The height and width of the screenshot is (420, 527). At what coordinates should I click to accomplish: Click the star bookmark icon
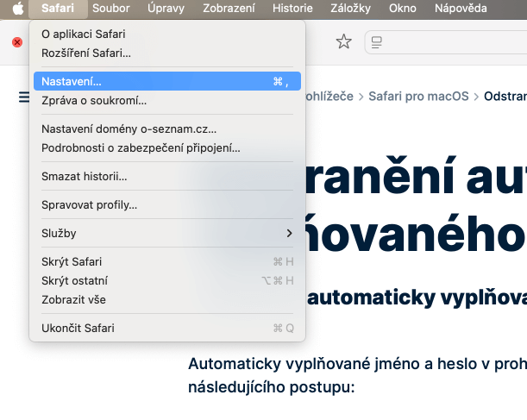point(343,42)
